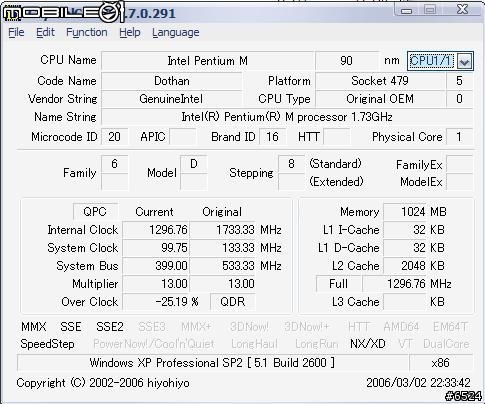
Task: Click the SpeedStep feature label
Action: click(x=47, y=344)
